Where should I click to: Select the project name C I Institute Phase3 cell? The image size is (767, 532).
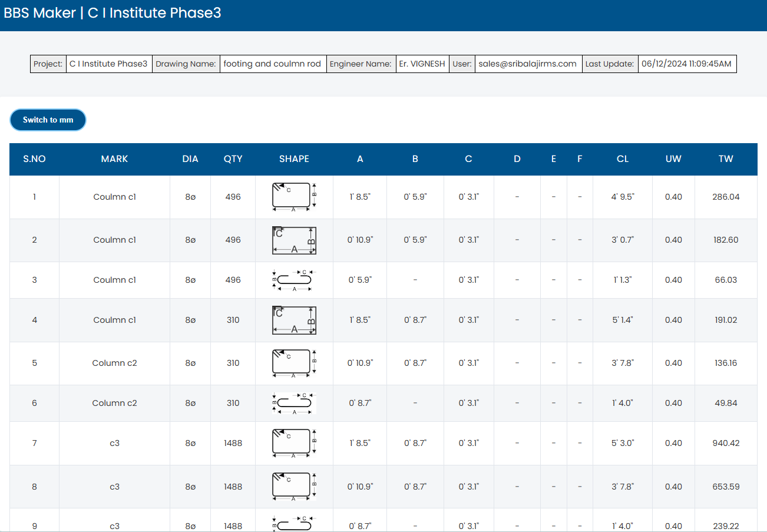point(108,64)
